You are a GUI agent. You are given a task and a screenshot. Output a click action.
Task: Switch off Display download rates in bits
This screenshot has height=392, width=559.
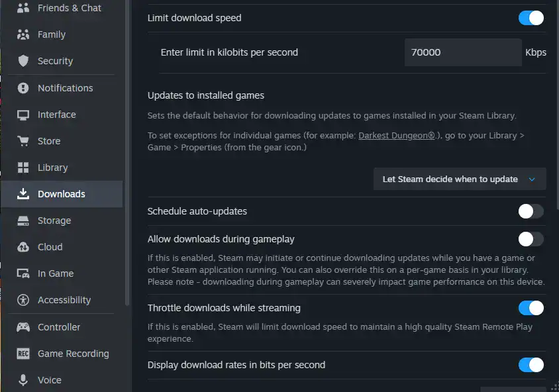click(x=531, y=365)
